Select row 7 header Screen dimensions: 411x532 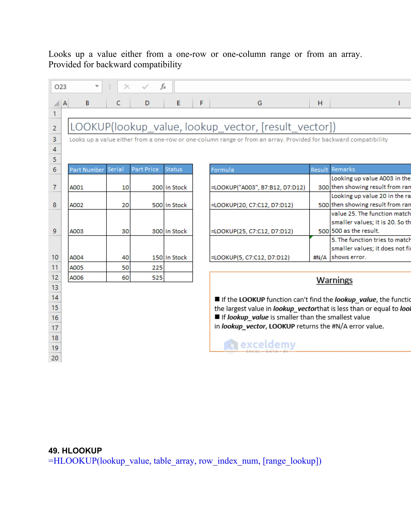coord(55,183)
